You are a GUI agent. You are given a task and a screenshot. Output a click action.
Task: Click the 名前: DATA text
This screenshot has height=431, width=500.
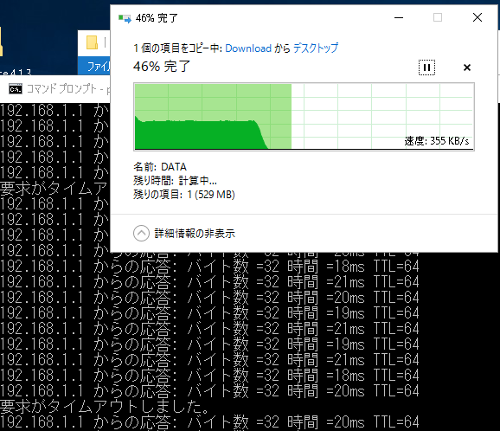point(160,167)
